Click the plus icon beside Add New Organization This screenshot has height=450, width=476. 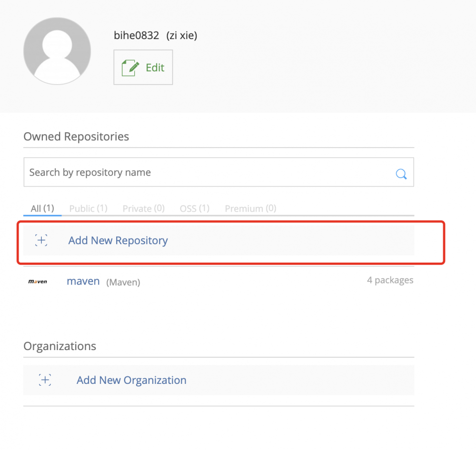[x=45, y=380]
